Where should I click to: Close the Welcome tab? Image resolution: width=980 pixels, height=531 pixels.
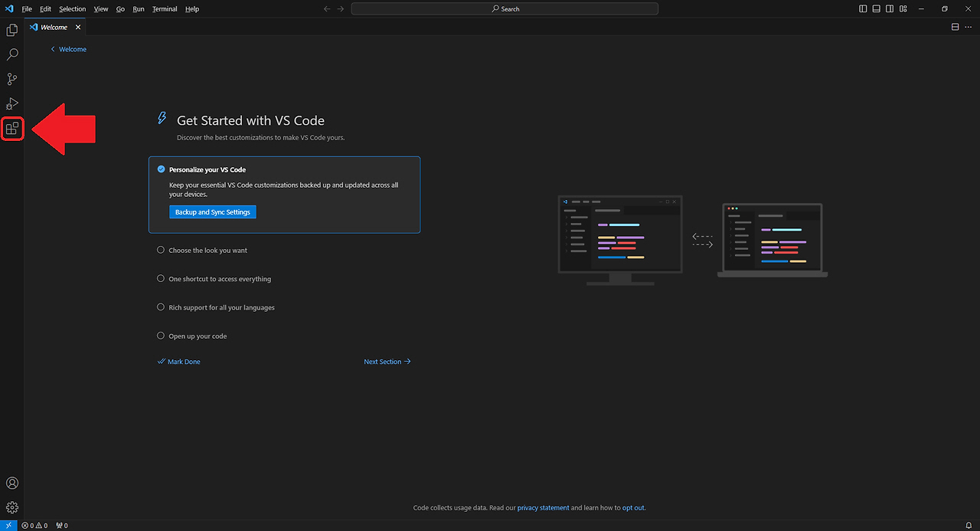pyautogui.click(x=78, y=27)
